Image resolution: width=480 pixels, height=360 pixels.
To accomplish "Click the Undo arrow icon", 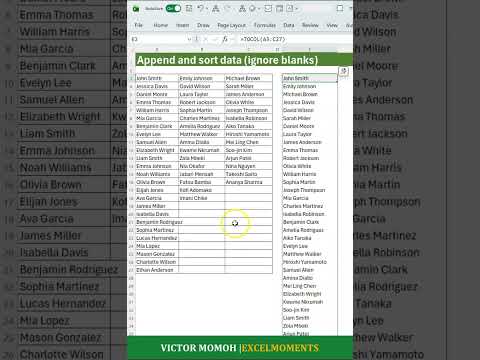I will tap(200, 9).
